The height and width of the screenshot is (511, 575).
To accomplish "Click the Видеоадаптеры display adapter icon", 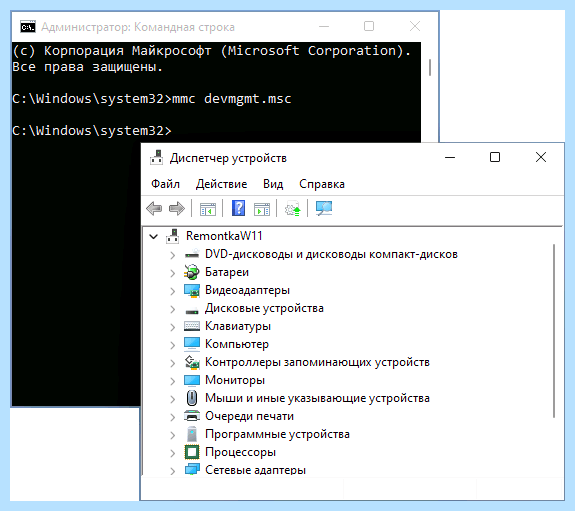I will click(192, 290).
